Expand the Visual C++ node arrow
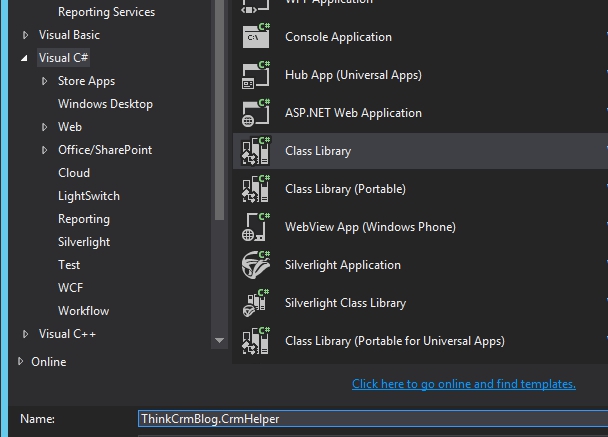The width and height of the screenshot is (608, 437). (25, 334)
